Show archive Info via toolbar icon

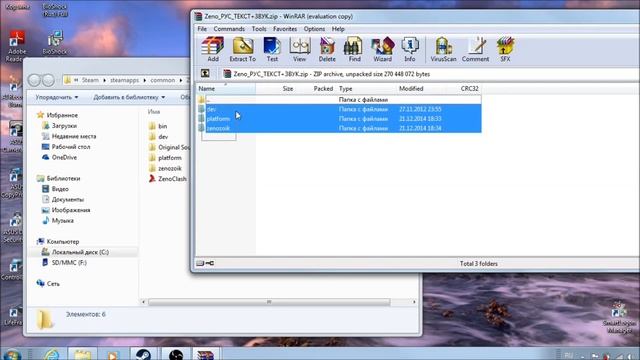(x=410, y=49)
